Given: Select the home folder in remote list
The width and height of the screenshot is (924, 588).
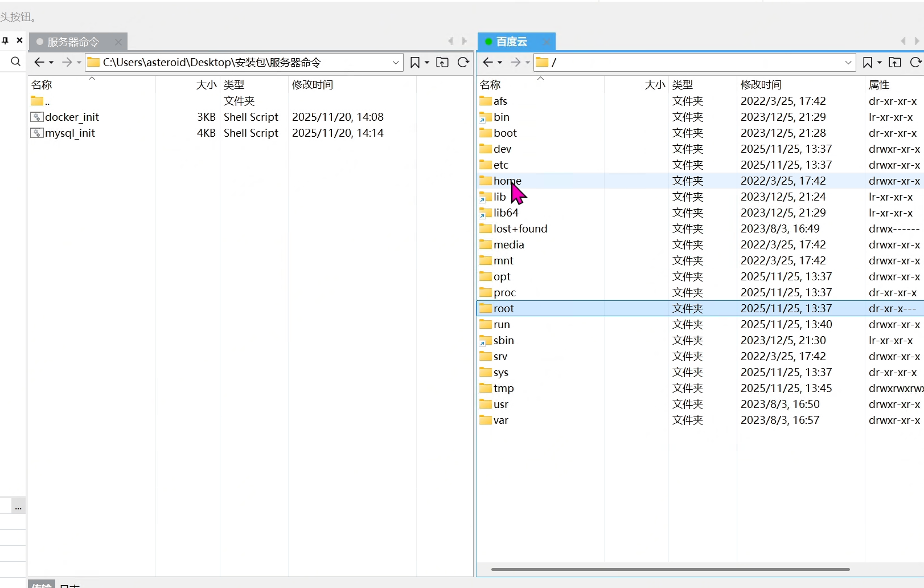Looking at the screenshot, I should point(507,181).
